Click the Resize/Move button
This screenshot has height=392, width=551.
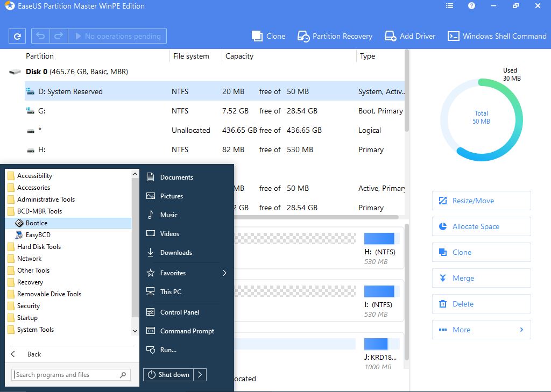pos(481,201)
